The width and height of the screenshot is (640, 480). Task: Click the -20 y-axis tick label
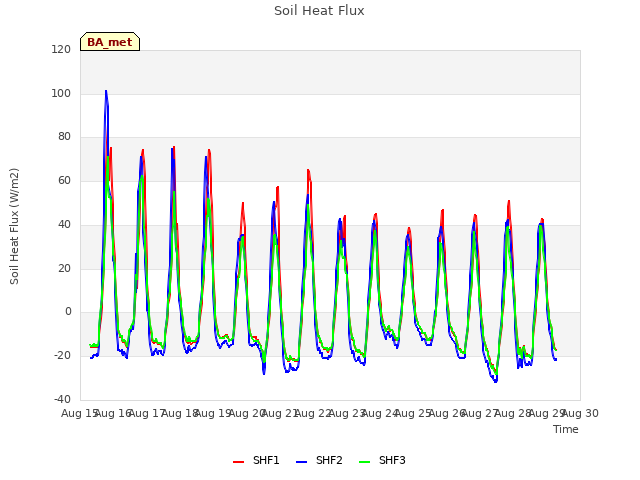tap(62, 356)
